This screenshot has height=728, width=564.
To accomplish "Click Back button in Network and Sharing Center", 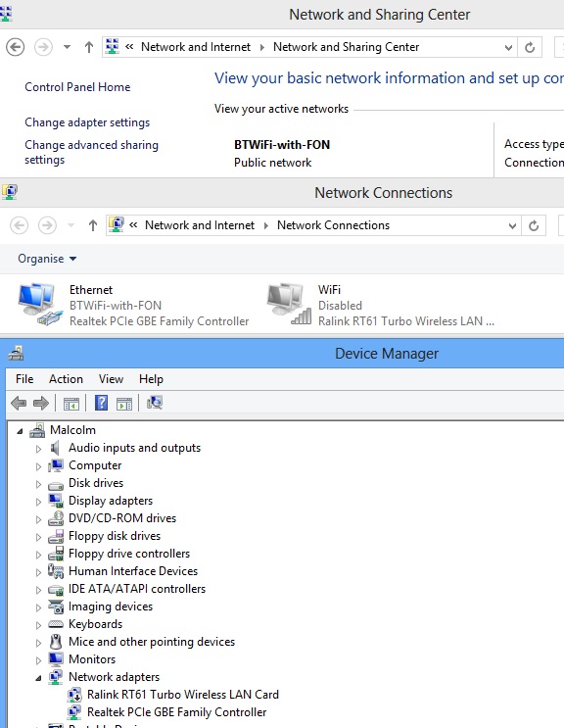I will (16, 47).
